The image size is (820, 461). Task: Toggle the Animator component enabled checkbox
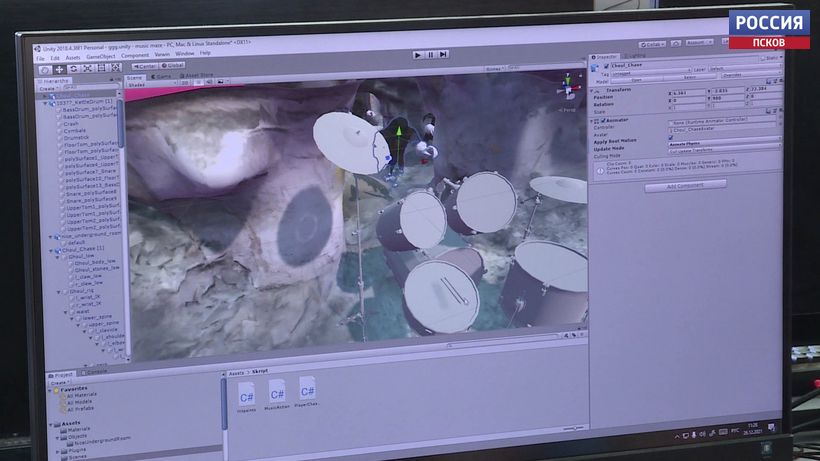click(603, 121)
